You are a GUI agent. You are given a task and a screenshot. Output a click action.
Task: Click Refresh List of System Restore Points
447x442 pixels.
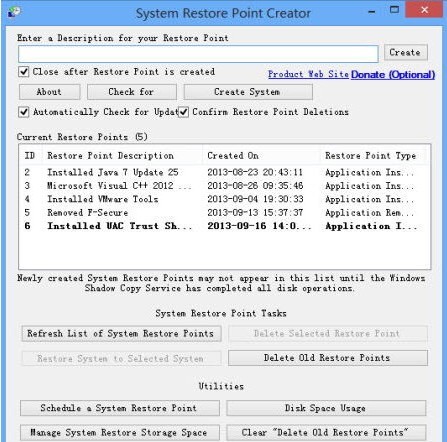pyautogui.click(x=121, y=334)
